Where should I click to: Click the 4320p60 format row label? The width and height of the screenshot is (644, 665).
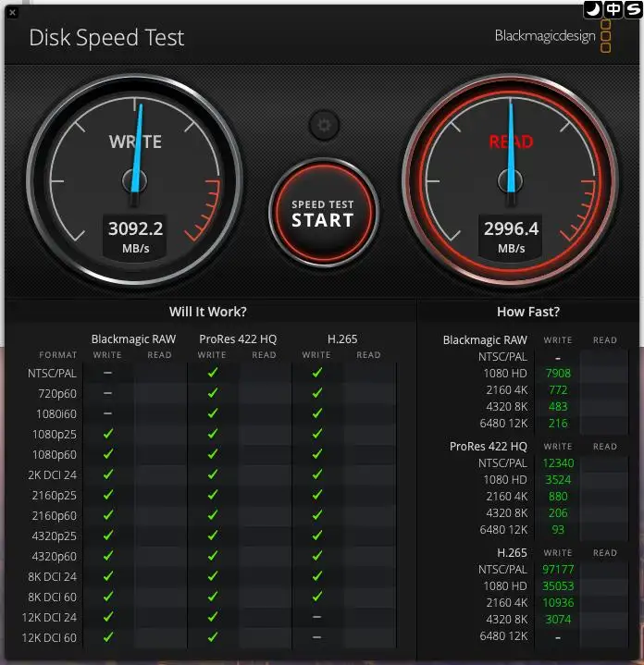coord(55,557)
